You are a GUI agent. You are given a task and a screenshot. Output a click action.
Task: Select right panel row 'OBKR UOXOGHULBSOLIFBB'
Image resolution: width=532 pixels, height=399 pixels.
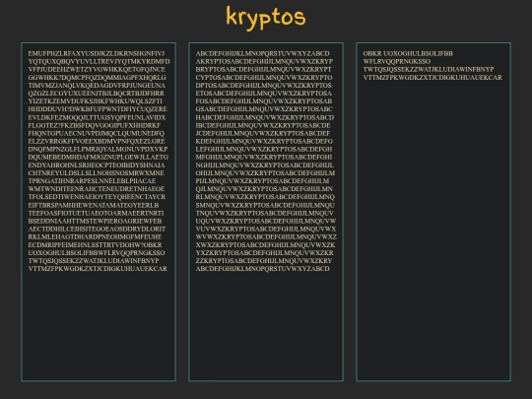pos(408,53)
